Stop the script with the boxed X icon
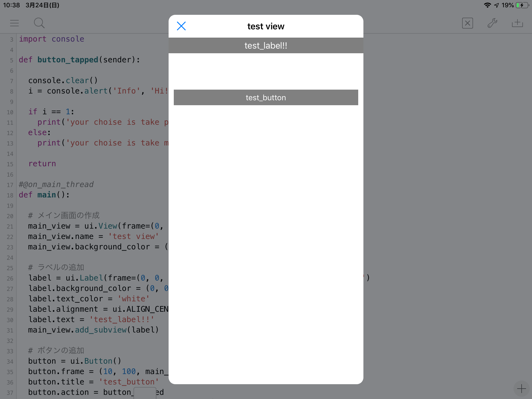The height and width of the screenshot is (399, 532). point(467,23)
